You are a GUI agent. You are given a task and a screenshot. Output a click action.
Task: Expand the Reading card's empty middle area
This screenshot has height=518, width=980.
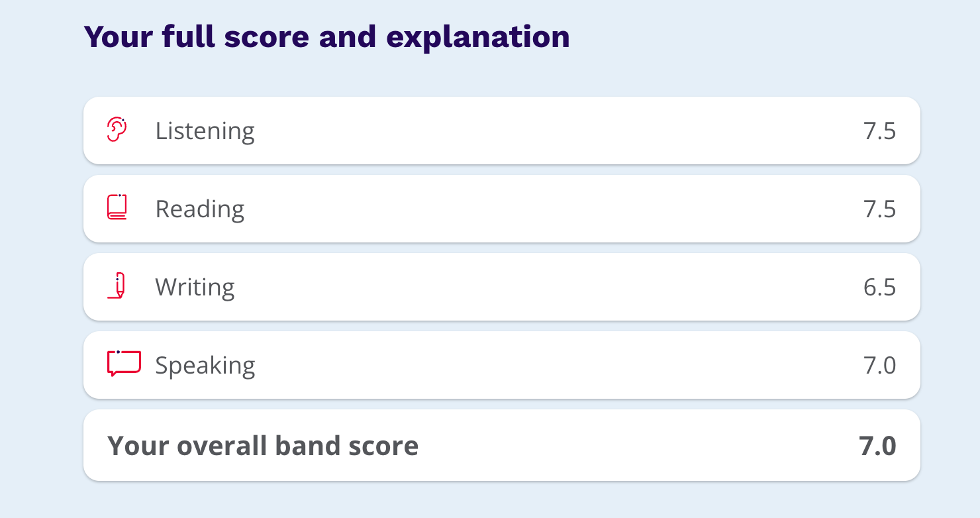pos(556,209)
